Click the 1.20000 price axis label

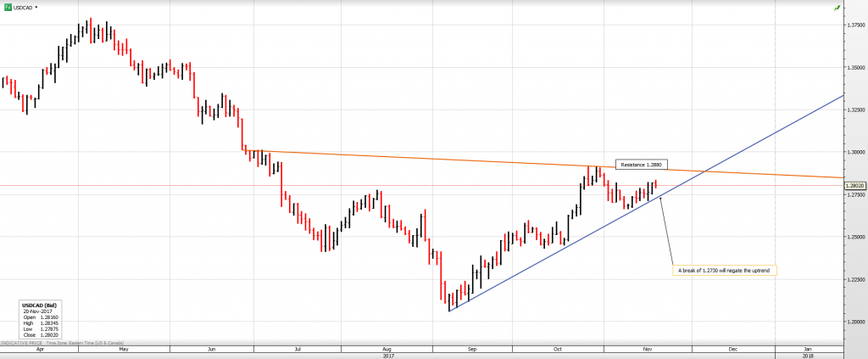tap(854, 322)
